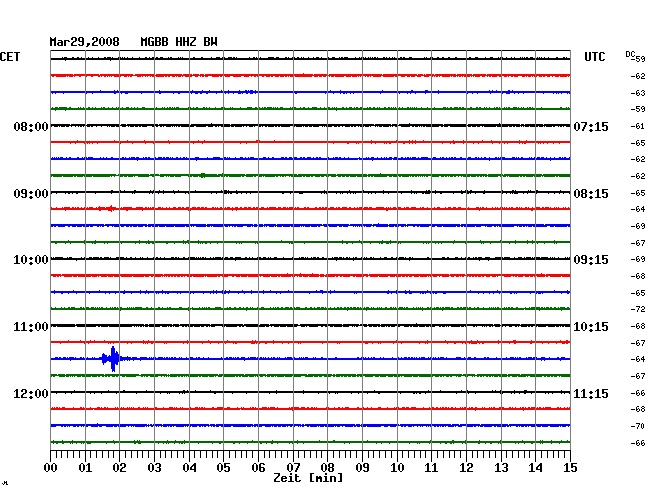Click the DC column header label

click(x=630, y=54)
